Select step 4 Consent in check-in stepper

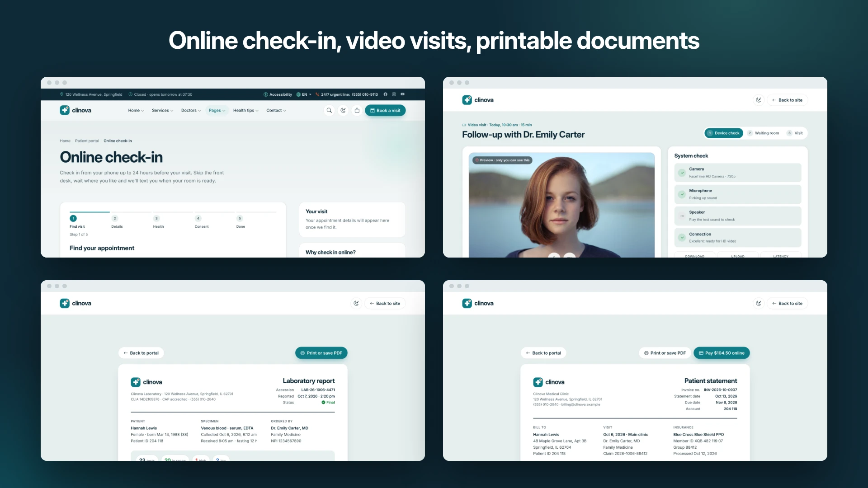tap(201, 221)
